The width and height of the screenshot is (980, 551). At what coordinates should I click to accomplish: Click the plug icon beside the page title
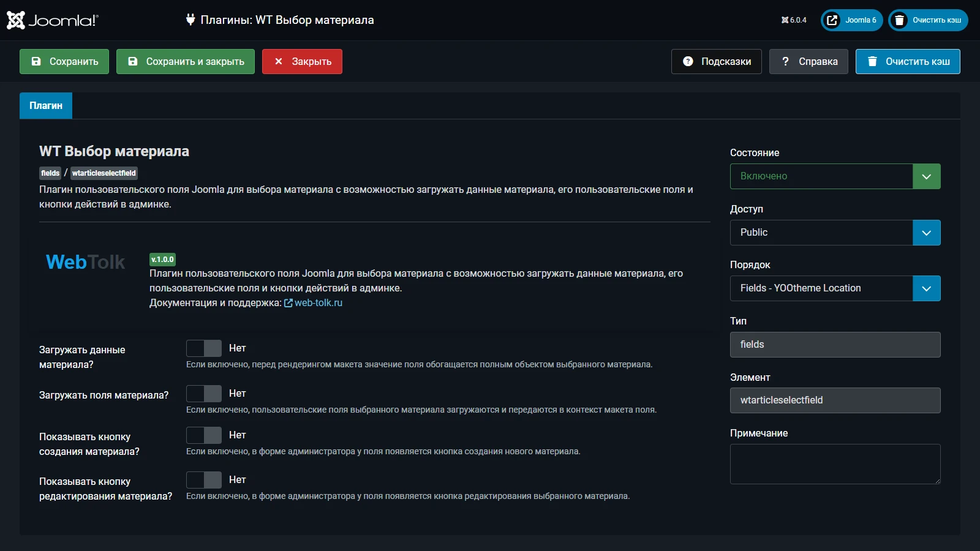[x=190, y=20]
